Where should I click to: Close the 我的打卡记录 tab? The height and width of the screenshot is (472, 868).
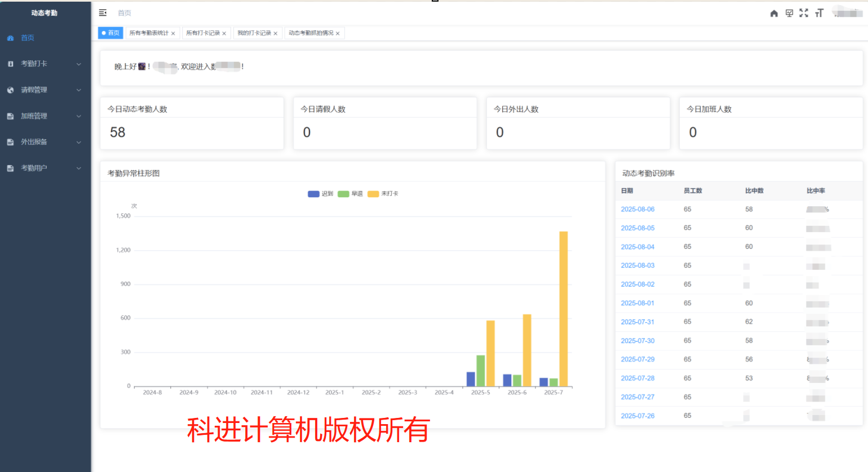coord(276,33)
